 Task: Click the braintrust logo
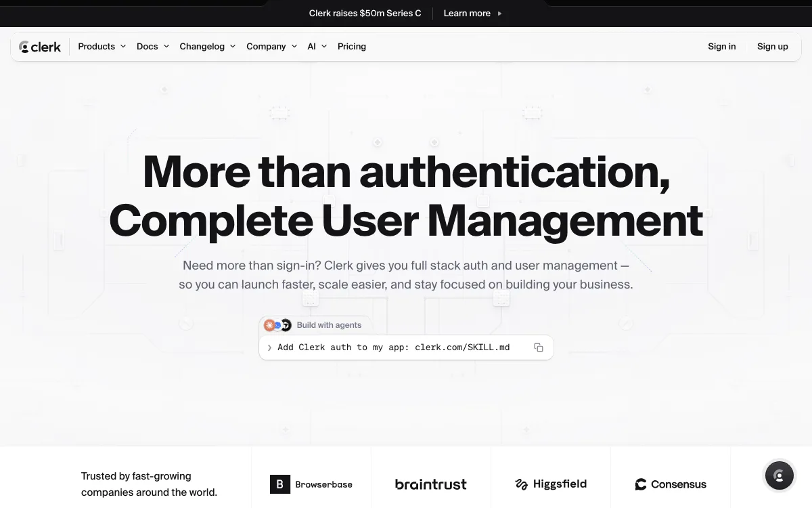pyautogui.click(x=431, y=484)
